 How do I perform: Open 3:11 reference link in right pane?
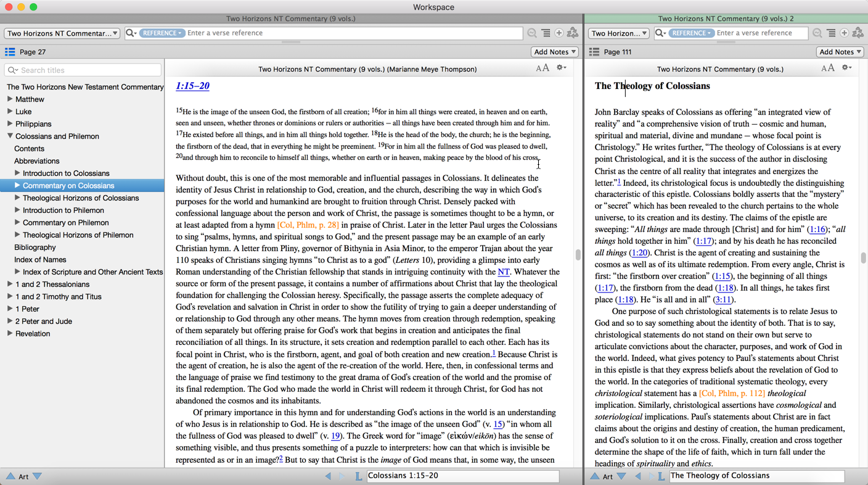tap(723, 299)
